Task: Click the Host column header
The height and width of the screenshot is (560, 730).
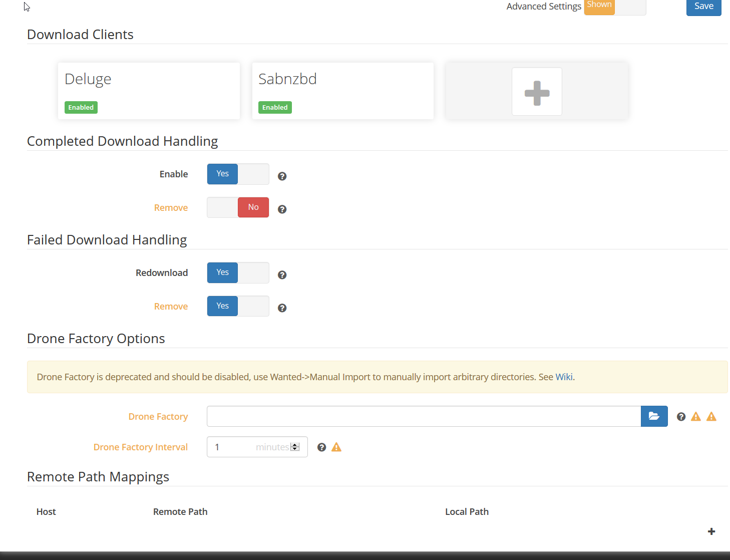Action: pyautogui.click(x=46, y=512)
